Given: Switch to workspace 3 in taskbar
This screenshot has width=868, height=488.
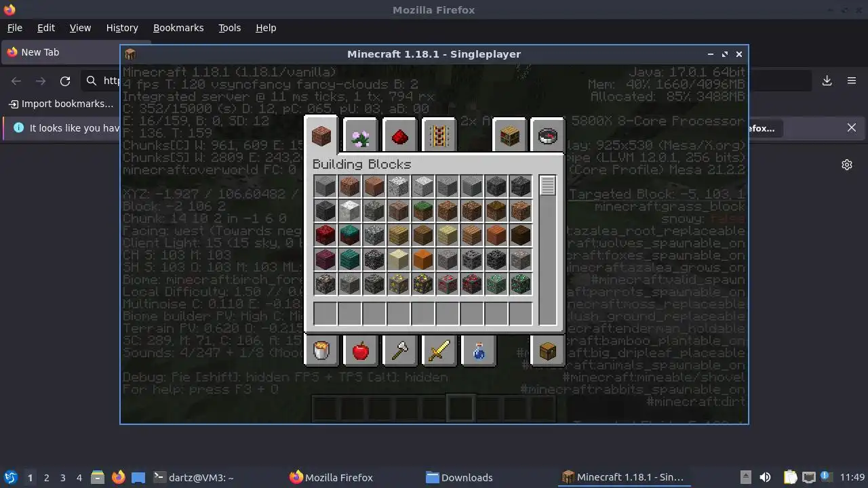Looking at the screenshot, I should pos(62,477).
